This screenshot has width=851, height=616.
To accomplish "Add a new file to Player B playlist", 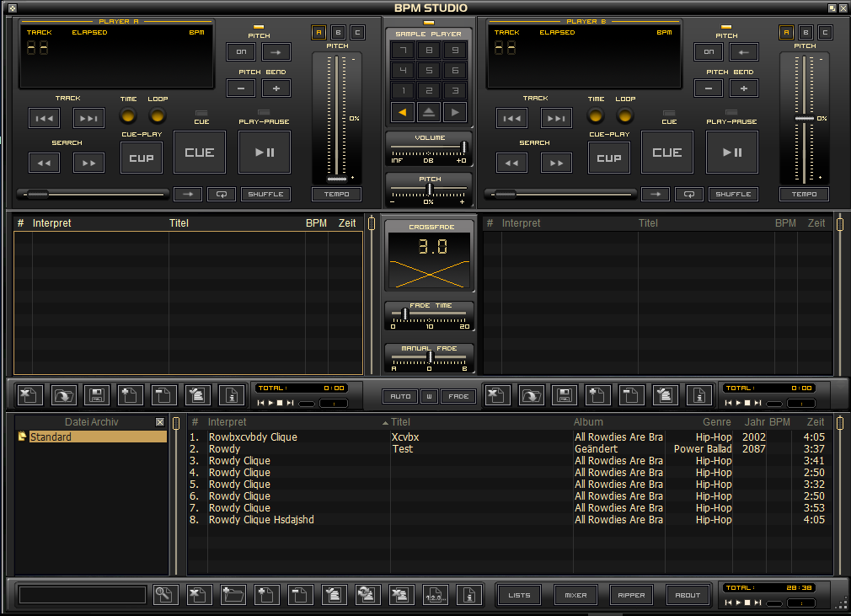I will coord(597,394).
